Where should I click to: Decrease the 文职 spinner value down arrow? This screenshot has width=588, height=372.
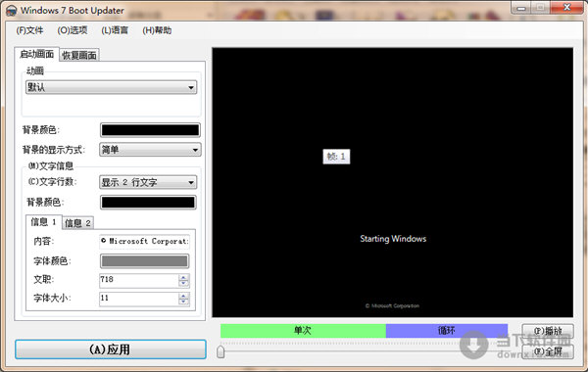click(x=184, y=283)
